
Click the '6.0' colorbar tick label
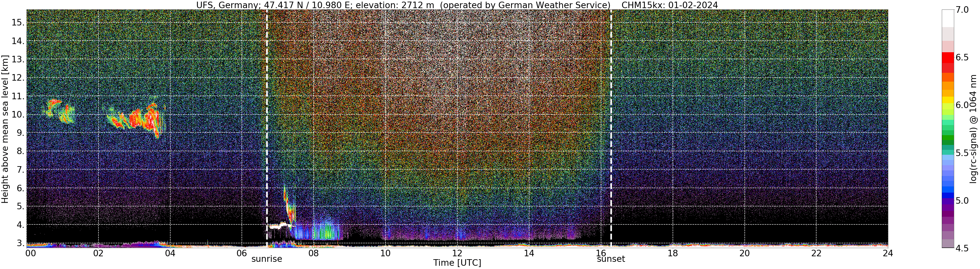[962, 105]
